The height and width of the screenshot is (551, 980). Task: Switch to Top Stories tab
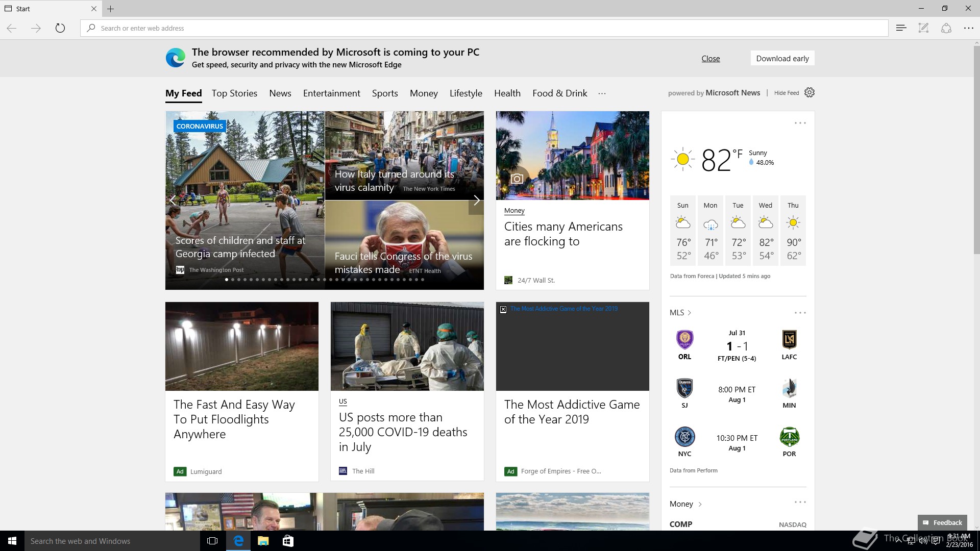tap(234, 93)
